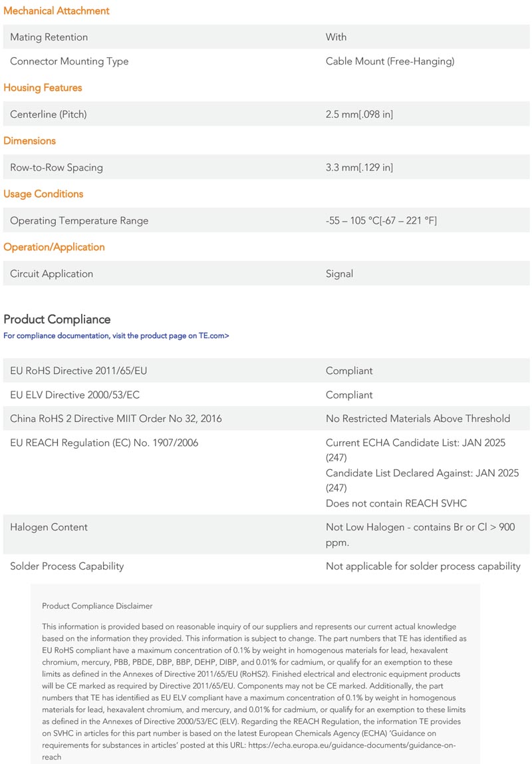The image size is (532, 764).
Task: Click the Dimensions section heading
Action: click(30, 141)
